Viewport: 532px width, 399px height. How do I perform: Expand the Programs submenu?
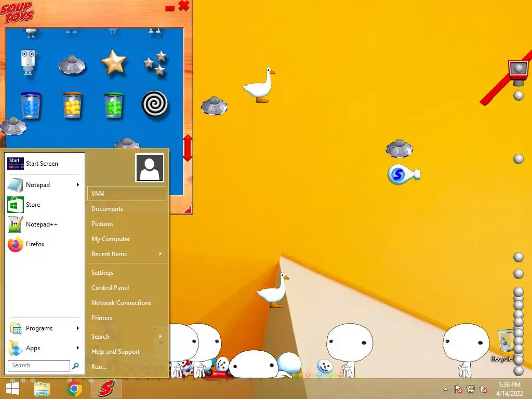[x=78, y=328]
